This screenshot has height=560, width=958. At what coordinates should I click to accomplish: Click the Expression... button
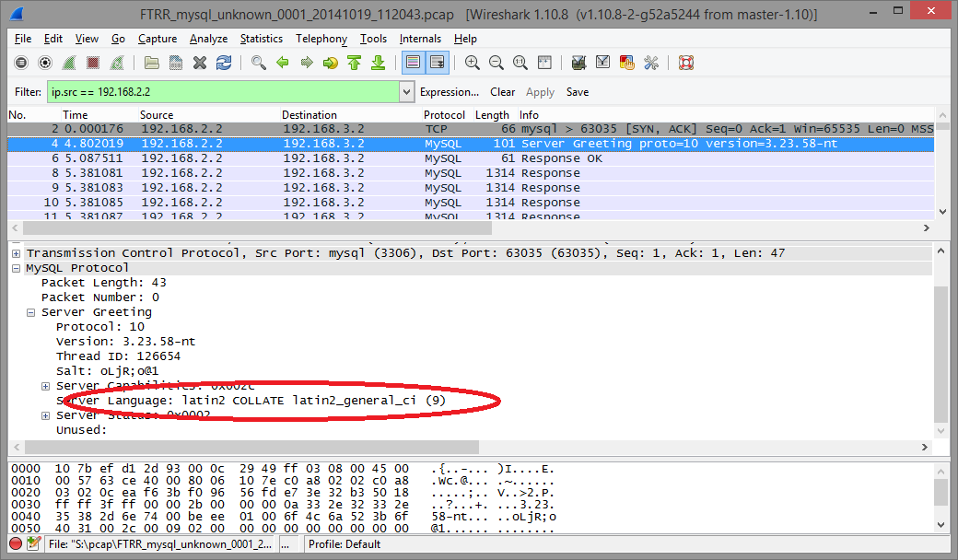pyautogui.click(x=449, y=92)
